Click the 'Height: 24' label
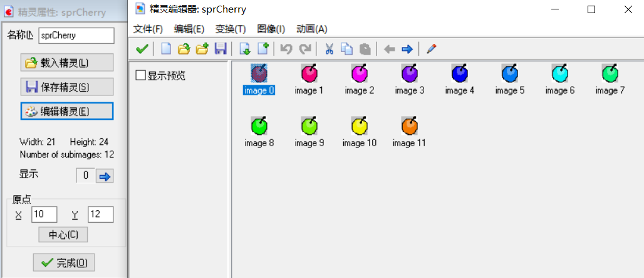The width and height of the screenshot is (644, 278). [89, 142]
